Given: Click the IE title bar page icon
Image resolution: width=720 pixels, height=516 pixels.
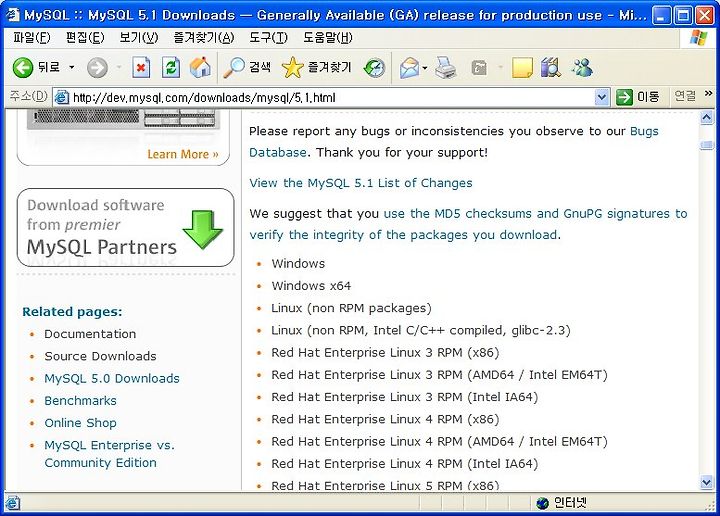Looking at the screenshot, I should pos(12,15).
